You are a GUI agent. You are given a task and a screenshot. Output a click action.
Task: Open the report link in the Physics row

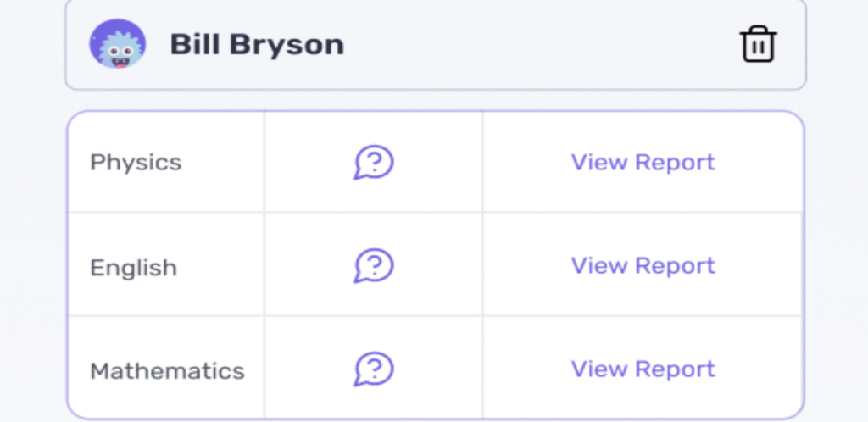click(643, 162)
